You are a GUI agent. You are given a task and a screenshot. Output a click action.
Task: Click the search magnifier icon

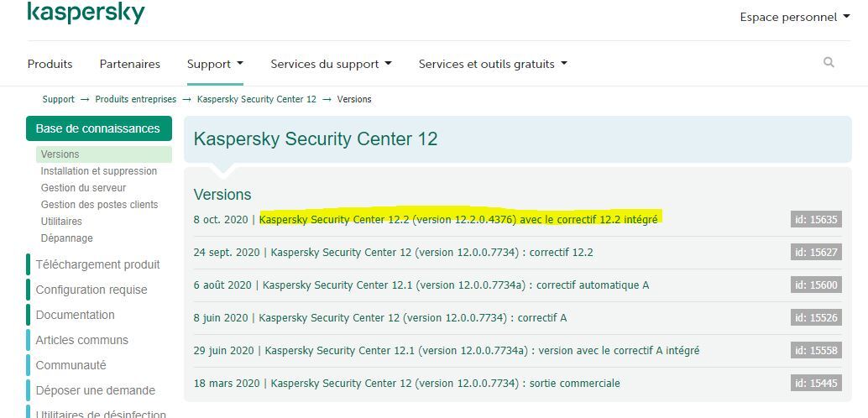(829, 63)
